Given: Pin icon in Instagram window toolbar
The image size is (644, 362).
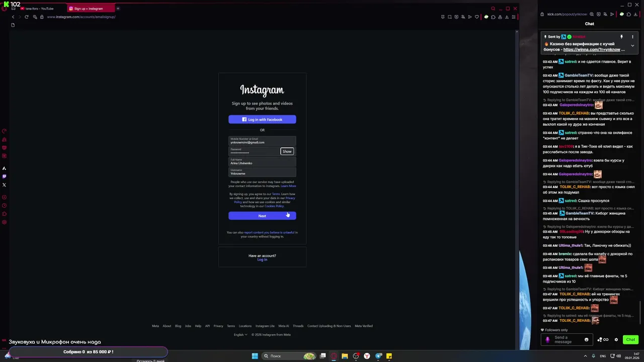Looking at the screenshot, I should coord(443,17).
